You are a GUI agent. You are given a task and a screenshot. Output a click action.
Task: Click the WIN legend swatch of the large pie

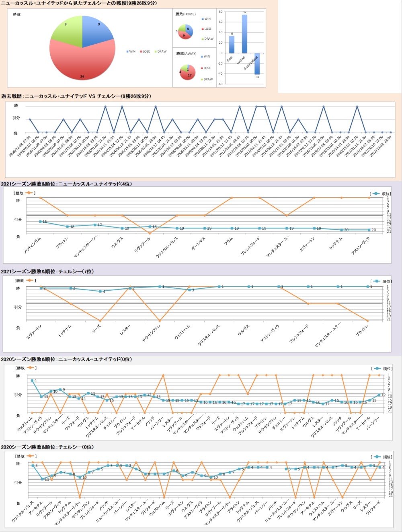(127, 51)
